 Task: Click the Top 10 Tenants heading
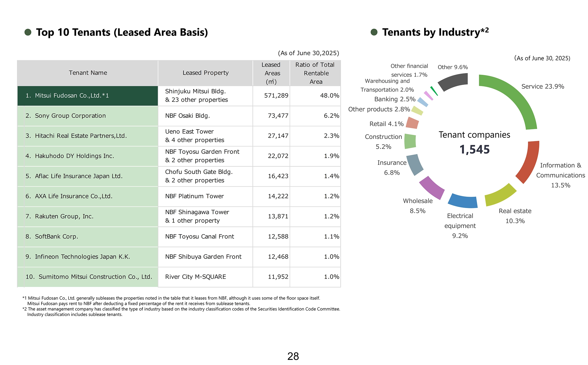[122, 32]
